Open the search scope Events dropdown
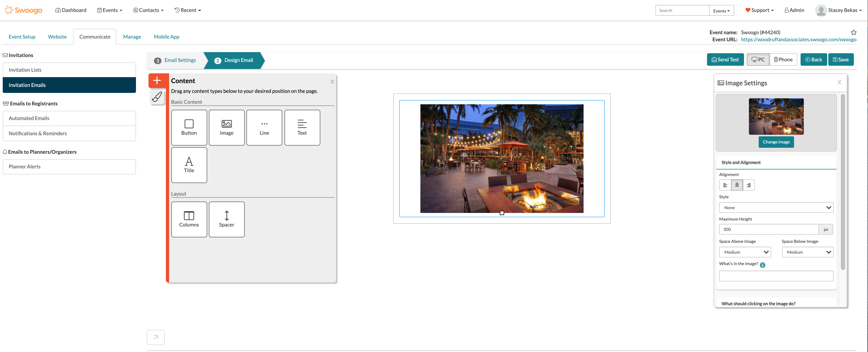 [721, 10]
